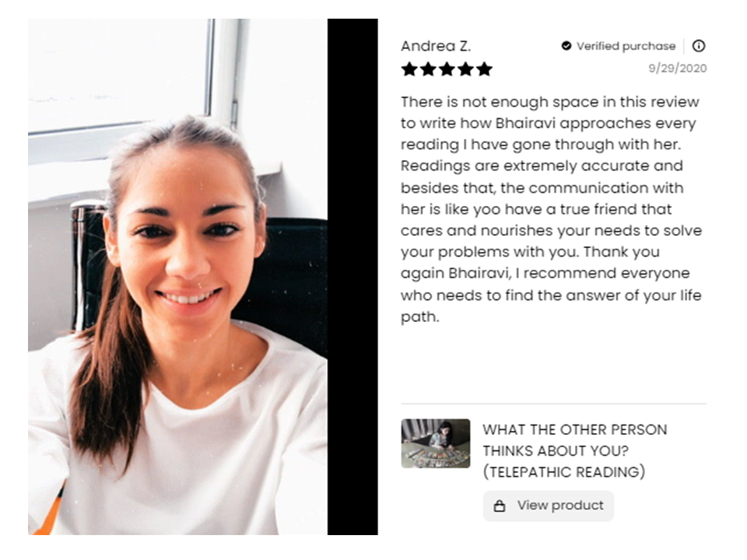Image resolution: width=747 pixels, height=560 pixels.
Task: Click the first rating star
Action: pyautogui.click(x=409, y=69)
